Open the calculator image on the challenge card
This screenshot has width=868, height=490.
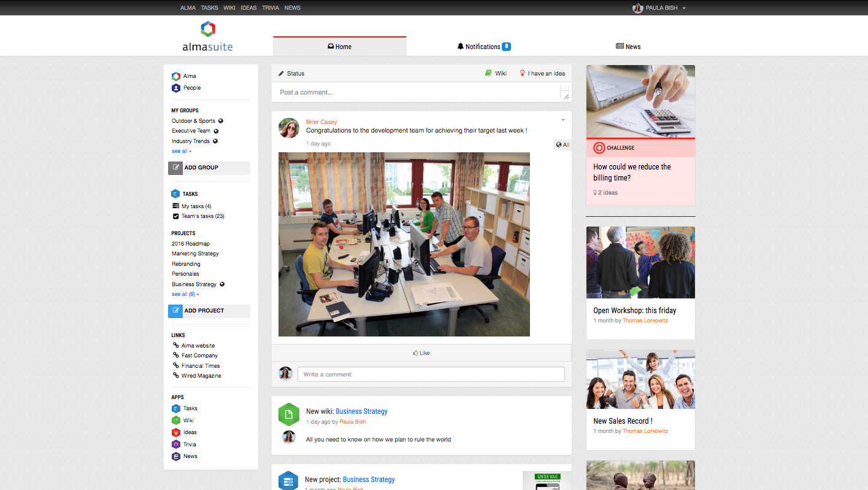640,101
